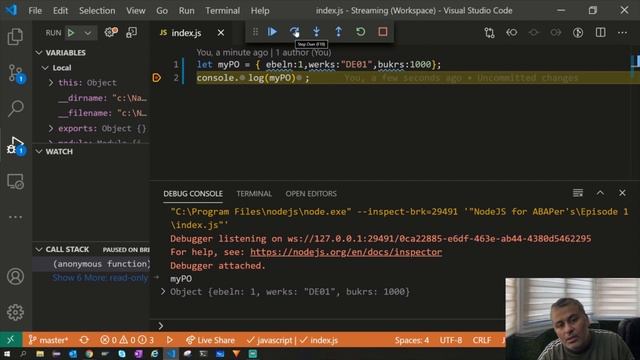Image resolution: width=640 pixels, height=360 pixels.
Task: Step Into the function call
Action: click(x=316, y=32)
